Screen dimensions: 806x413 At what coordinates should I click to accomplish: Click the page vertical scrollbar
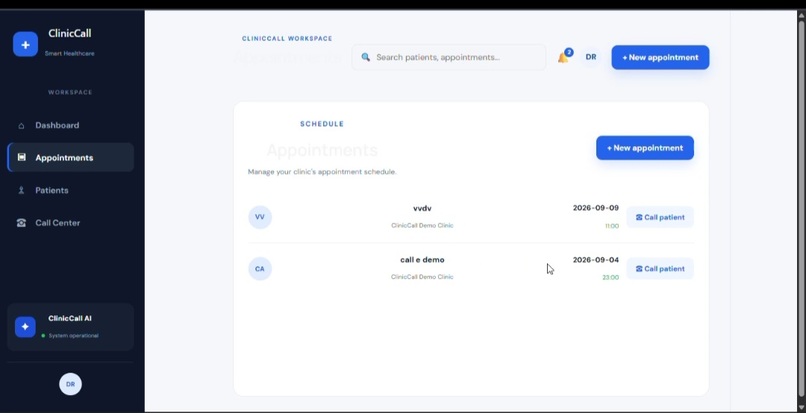[801, 208]
